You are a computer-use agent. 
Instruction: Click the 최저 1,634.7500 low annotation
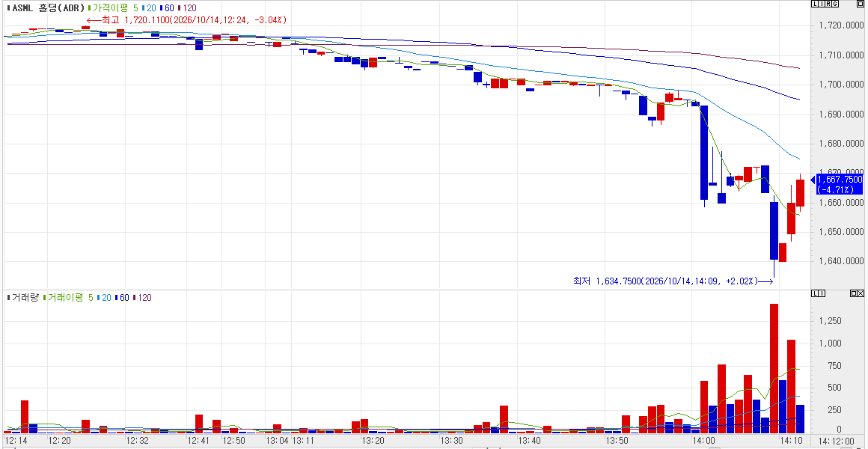click(x=673, y=281)
